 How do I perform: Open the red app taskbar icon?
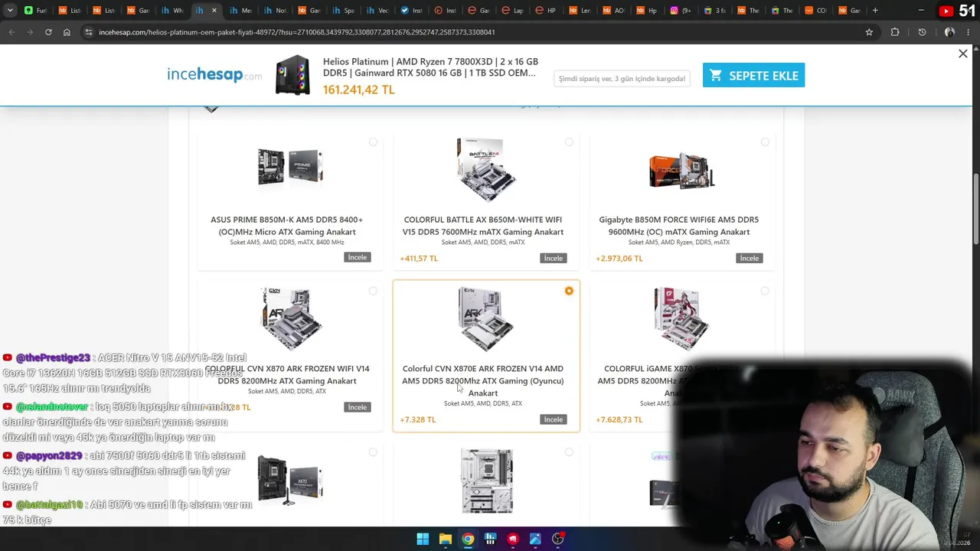[513, 539]
